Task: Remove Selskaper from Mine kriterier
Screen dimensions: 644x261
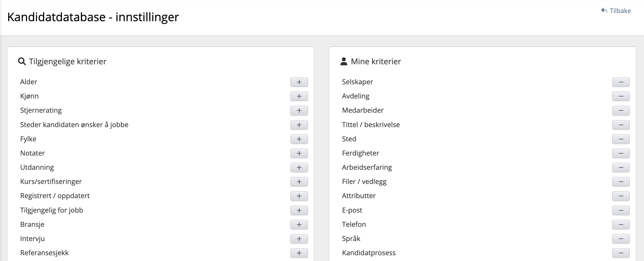Action: point(621,82)
